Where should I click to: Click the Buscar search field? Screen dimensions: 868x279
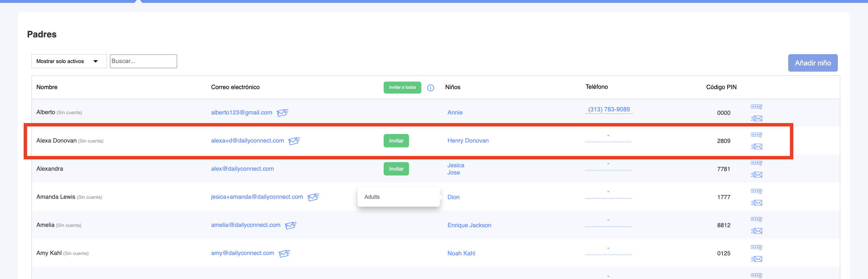143,61
